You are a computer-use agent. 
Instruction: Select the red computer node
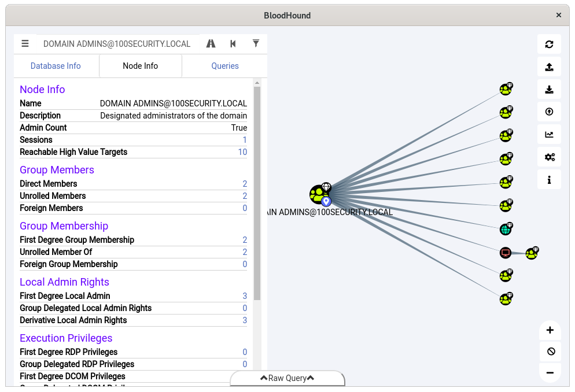click(x=506, y=253)
